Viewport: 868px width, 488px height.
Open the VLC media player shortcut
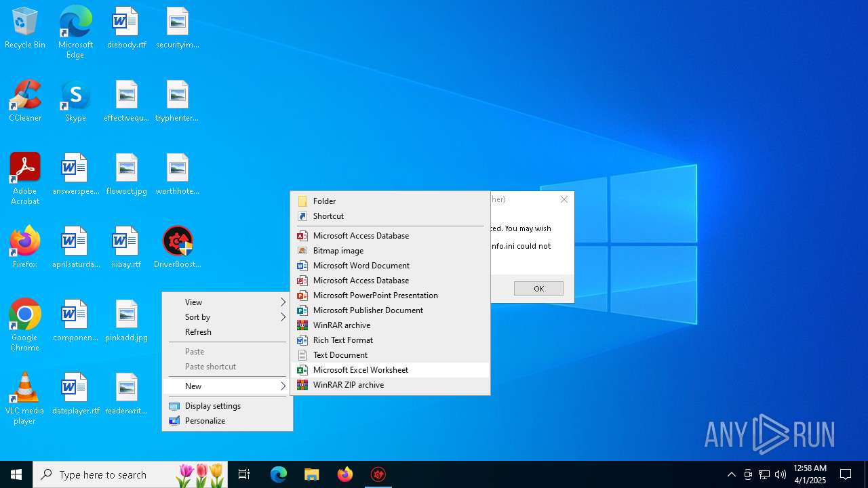25,399
